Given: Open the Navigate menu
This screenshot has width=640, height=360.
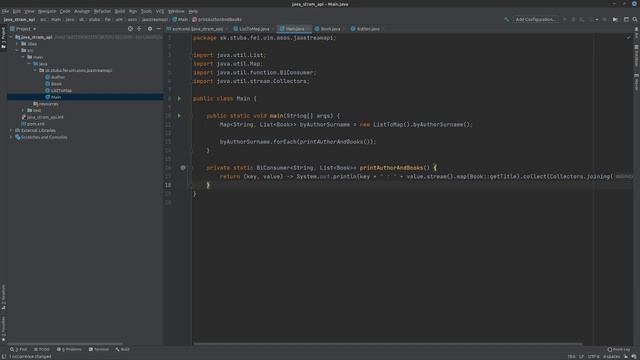Looking at the screenshot, I should (x=47, y=11).
